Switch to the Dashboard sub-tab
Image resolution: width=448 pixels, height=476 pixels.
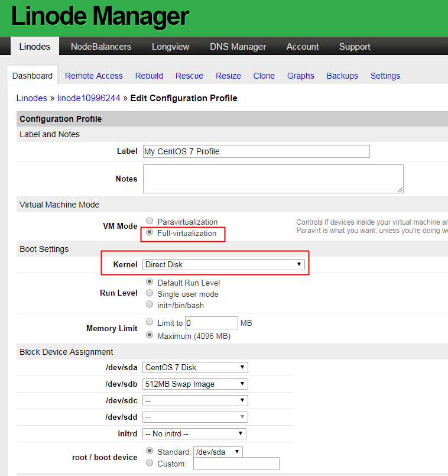(x=33, y=76)
